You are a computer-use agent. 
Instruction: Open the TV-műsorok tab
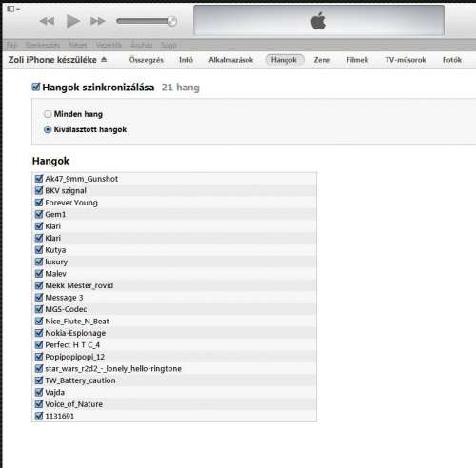tap(406, 60)
